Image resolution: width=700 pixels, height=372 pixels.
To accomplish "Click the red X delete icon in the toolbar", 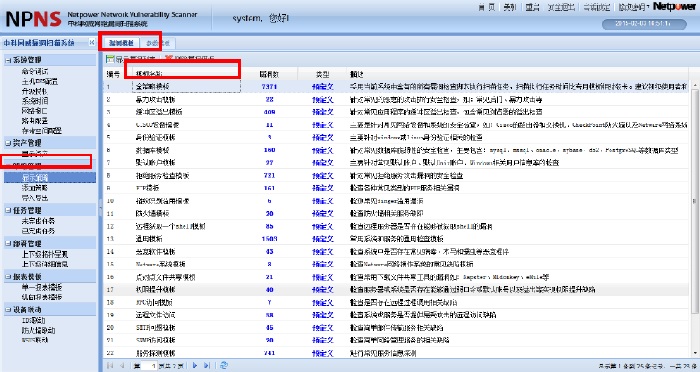I will [x=169, y=59].
